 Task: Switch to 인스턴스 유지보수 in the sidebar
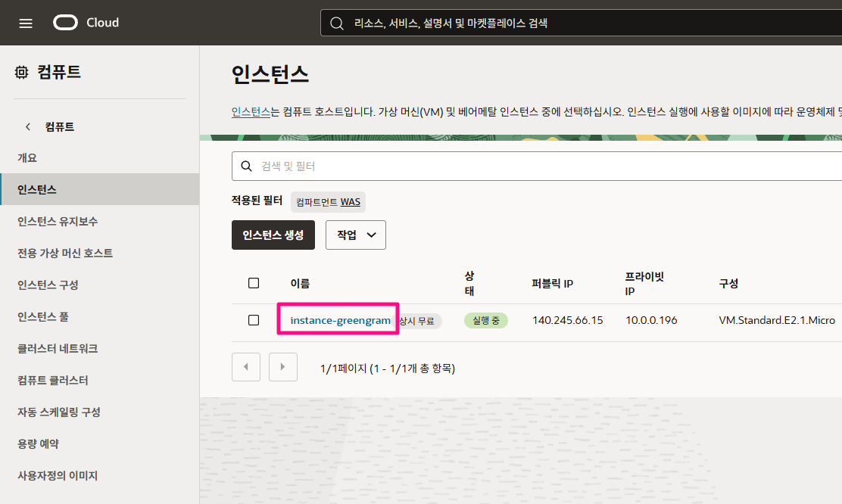[x=59, y=218]
